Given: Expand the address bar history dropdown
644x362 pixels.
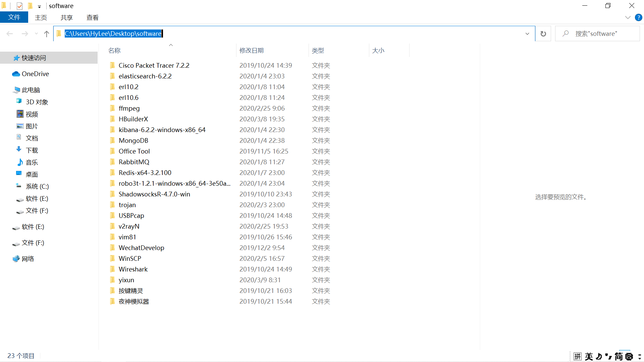Looking at the screenshot, I should click(x=527, y=34).
